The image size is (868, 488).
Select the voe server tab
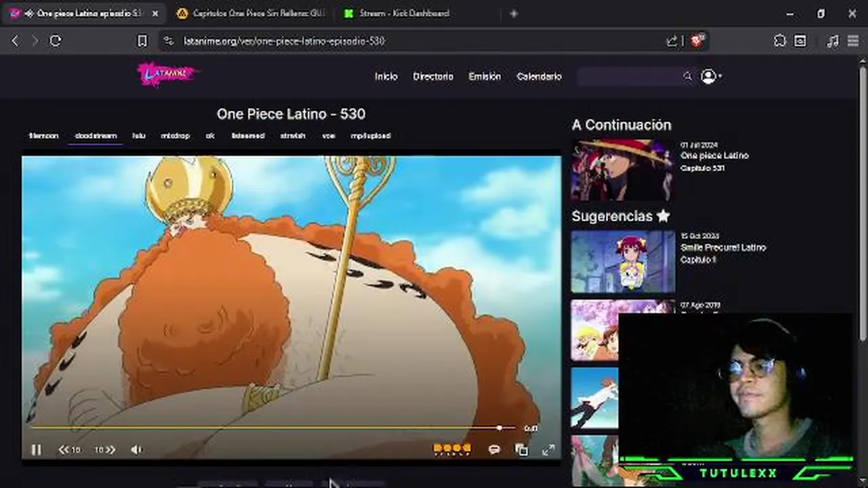[x=329, y=136]
